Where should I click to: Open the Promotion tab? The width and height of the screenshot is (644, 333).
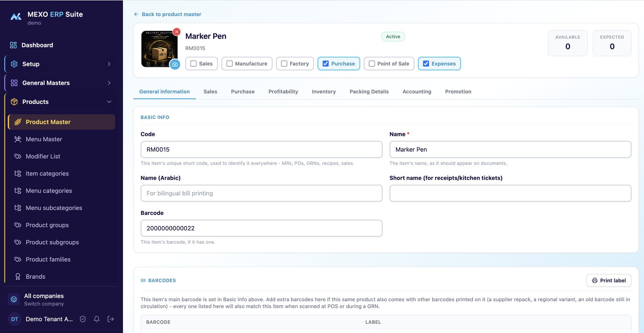[x=458, y=92]
